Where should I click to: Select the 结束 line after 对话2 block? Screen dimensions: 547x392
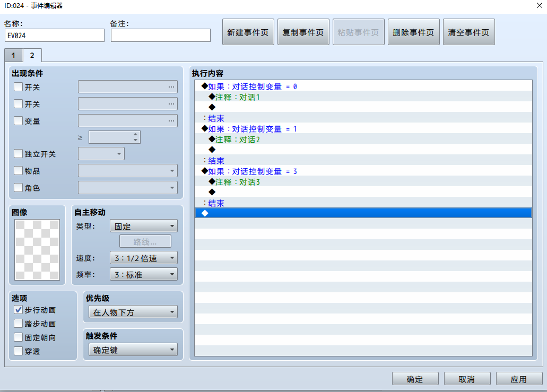(363, 160)
